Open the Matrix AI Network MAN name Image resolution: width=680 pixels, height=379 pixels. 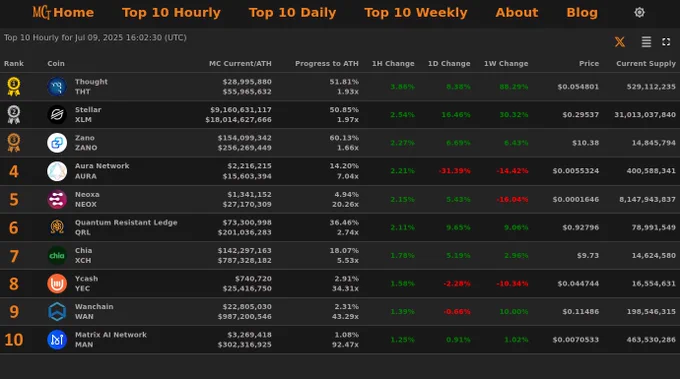111,340
